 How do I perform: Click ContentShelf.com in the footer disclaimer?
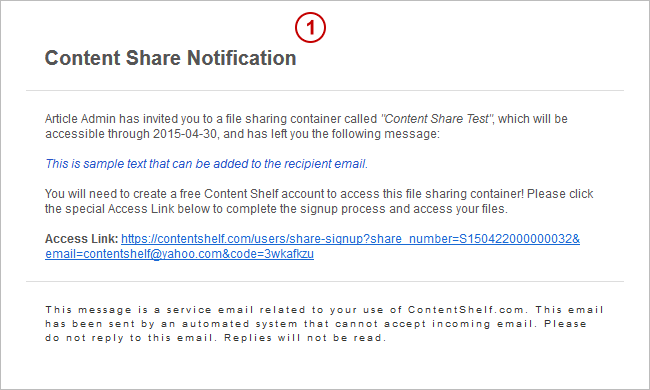pyautogui.click(x=466, y=310)
